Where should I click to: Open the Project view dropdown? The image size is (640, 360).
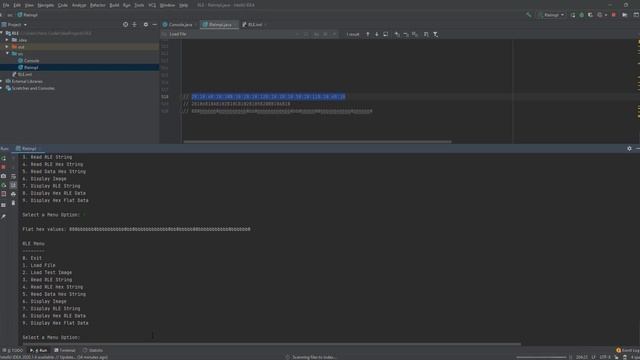pos(15,24)
